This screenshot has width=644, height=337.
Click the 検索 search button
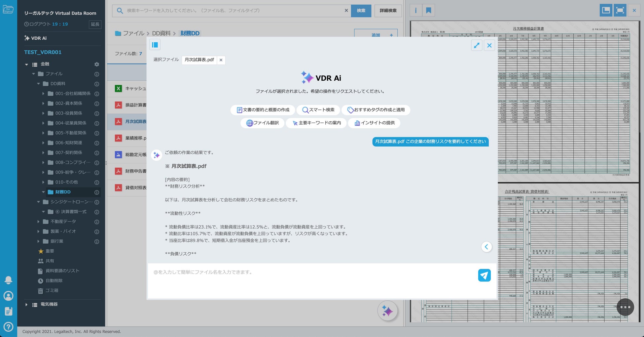[x=361, y=11]
